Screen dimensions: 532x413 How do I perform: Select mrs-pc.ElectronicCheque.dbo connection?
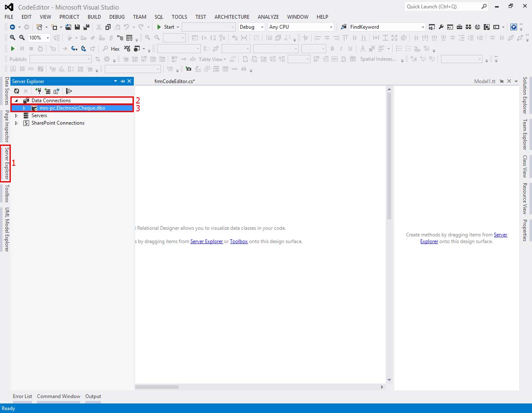(72, 108)
